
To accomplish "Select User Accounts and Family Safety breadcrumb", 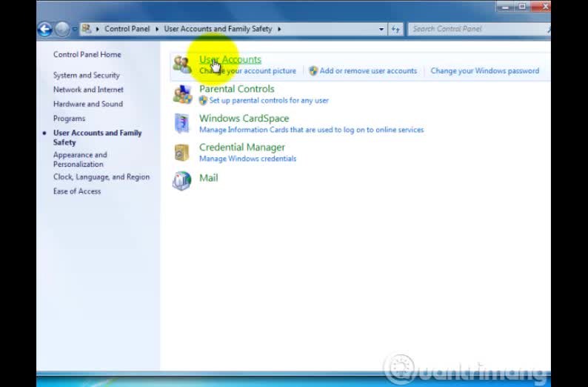I will 218,29.
